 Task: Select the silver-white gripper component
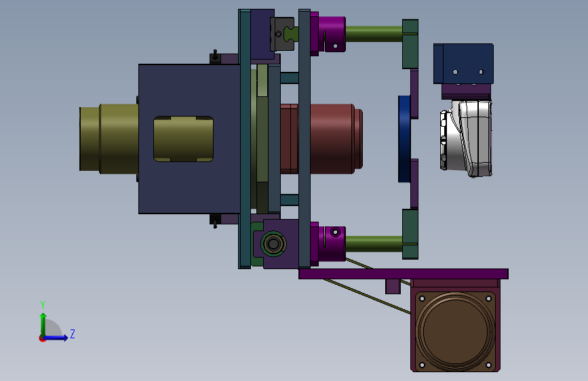pyautogui.click(x=466, y=139)
